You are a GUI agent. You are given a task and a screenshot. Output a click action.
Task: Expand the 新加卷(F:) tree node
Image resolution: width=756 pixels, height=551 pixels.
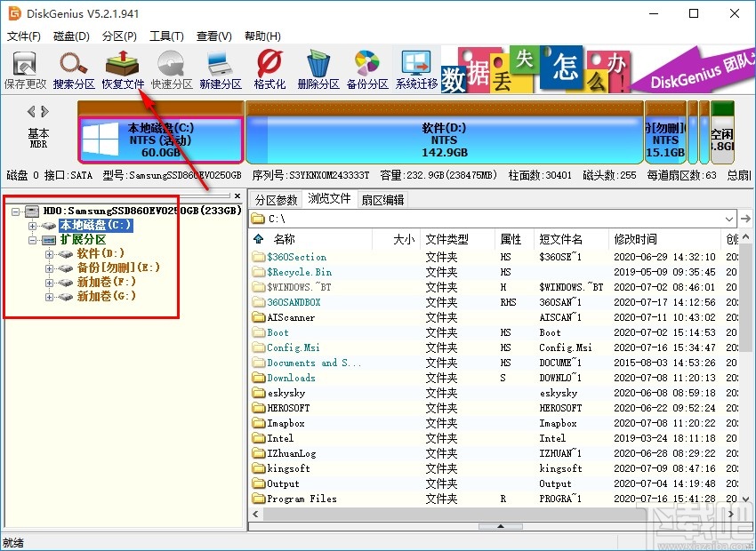pos(49,283)
